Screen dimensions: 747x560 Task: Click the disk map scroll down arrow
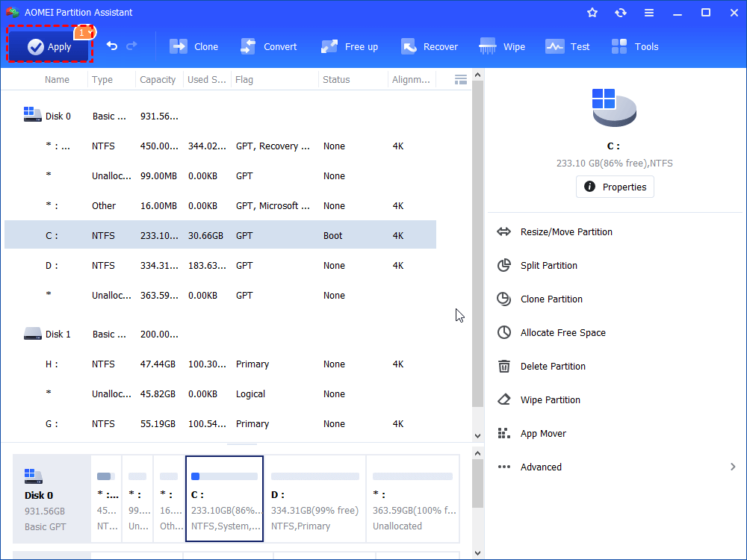477,553
